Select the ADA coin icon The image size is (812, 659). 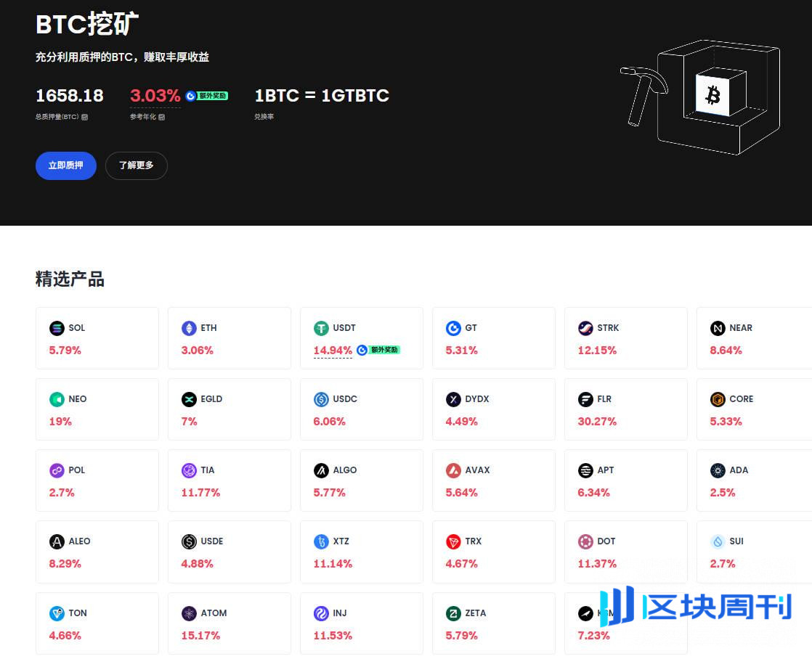[718, 470]
